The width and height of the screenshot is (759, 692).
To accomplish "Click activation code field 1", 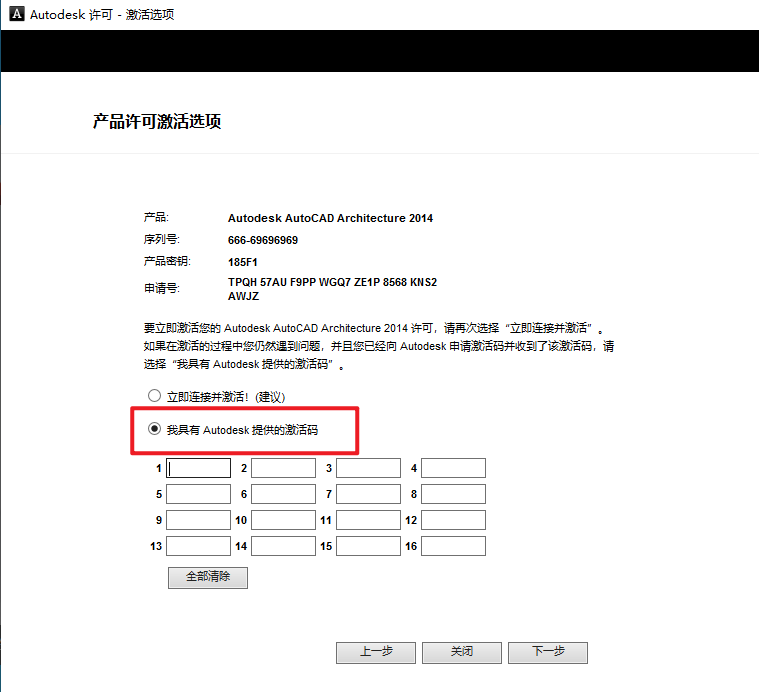I will 198,468.
